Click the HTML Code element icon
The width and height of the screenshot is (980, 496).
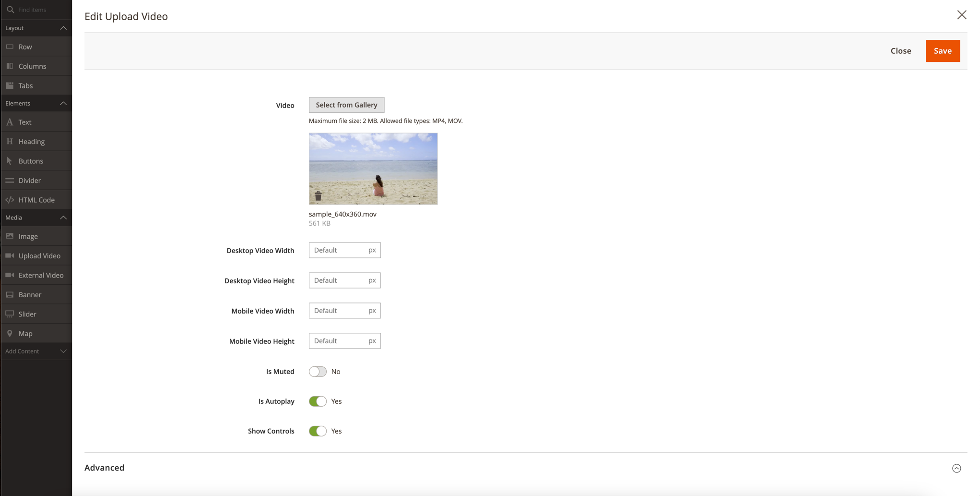point(10,200)
